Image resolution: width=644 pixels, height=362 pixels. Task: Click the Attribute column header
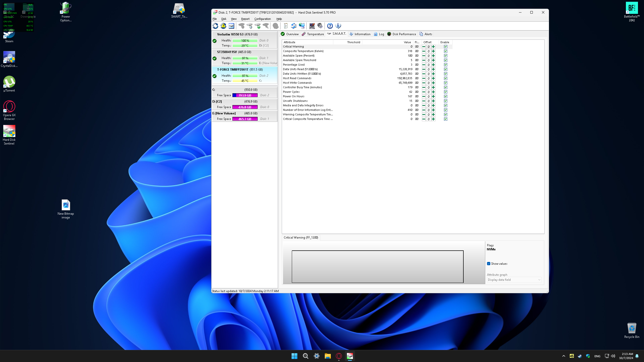pos(308,42)
